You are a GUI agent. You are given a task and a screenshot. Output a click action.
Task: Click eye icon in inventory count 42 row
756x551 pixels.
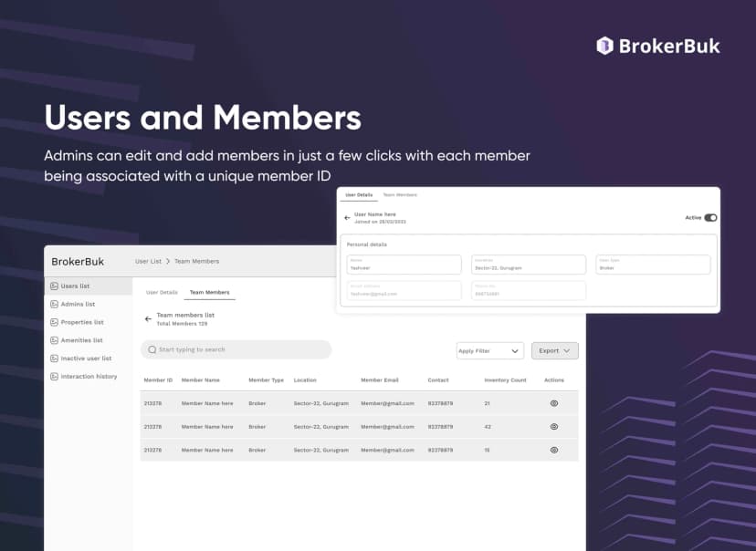554,427
